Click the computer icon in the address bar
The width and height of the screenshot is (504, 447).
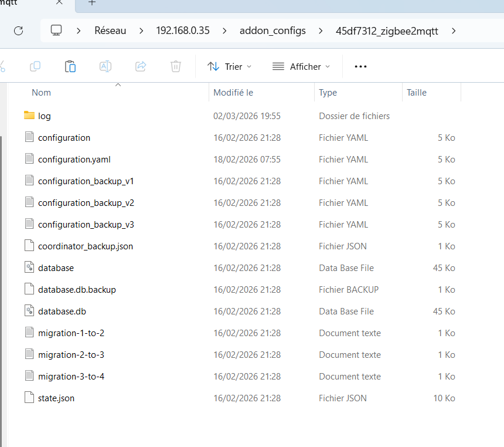tap(56, 31)
